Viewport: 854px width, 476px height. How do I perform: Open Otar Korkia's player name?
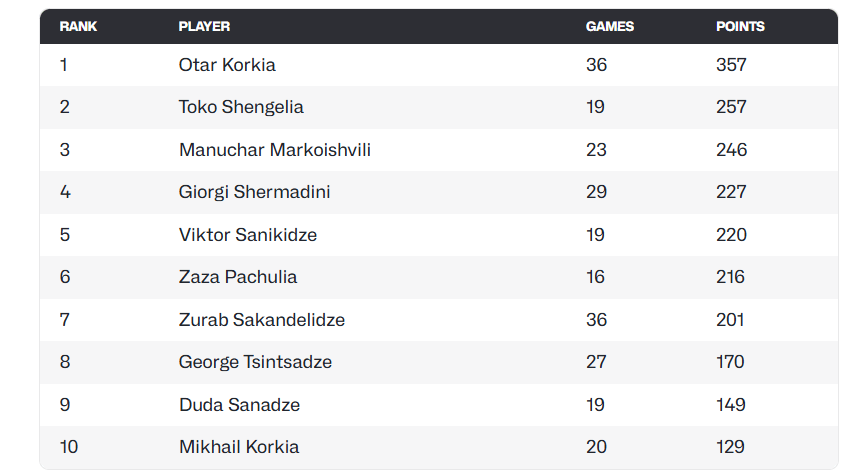click(227, 65)
